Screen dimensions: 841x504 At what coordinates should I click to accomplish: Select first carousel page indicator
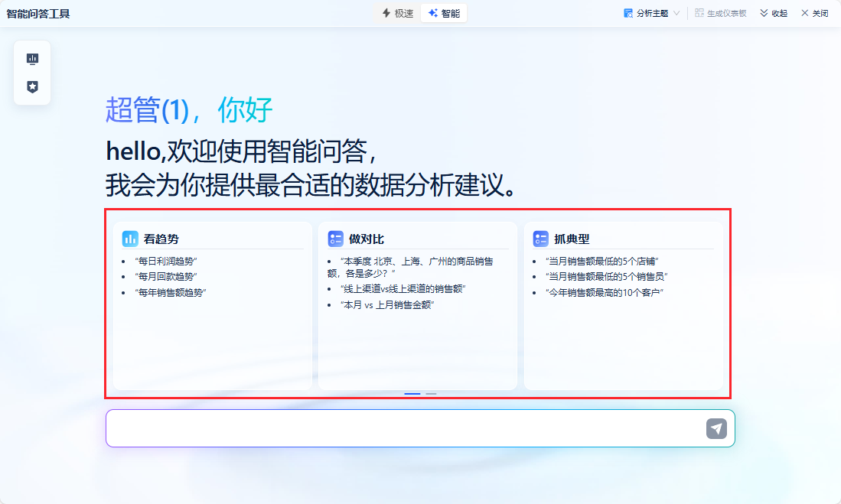tap(412, 394)
